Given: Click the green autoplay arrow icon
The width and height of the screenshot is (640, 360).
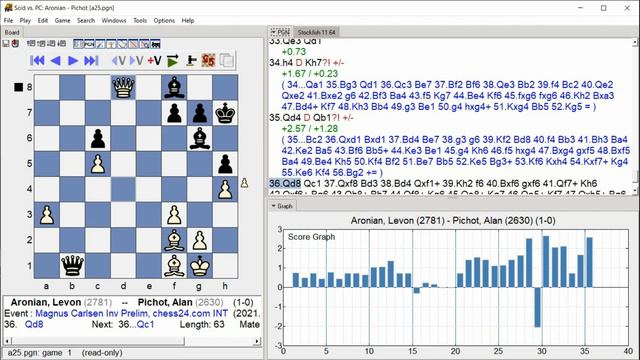Looking at the screenshot, I should pos(173,61).
